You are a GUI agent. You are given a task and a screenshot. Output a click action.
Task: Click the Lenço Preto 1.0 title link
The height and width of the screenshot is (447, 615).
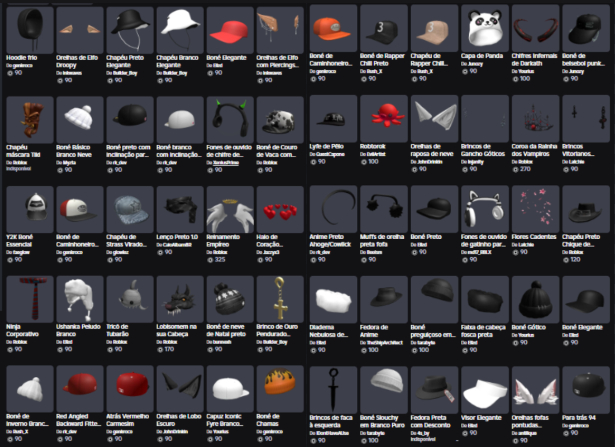(x=177, y=237)
